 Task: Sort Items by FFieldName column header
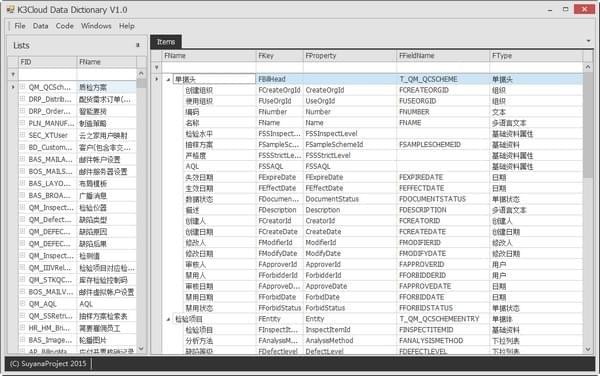(443, 56)
